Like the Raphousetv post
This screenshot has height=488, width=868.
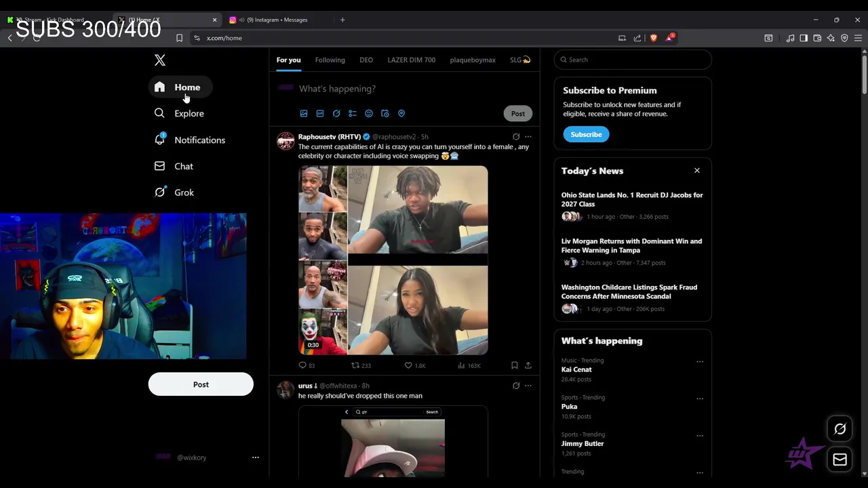[x=415, y=365]
